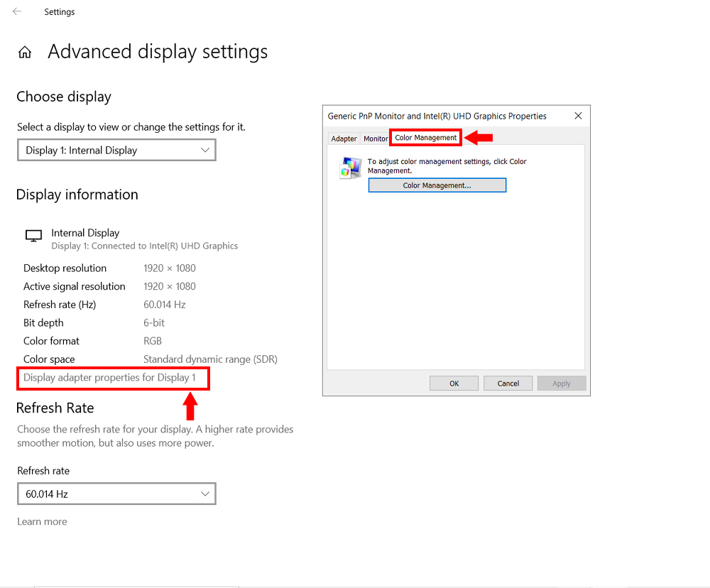Viewport: 710px width, 588px height.
Task: Click OK in the properties dialog
Action: coord(454,383)
